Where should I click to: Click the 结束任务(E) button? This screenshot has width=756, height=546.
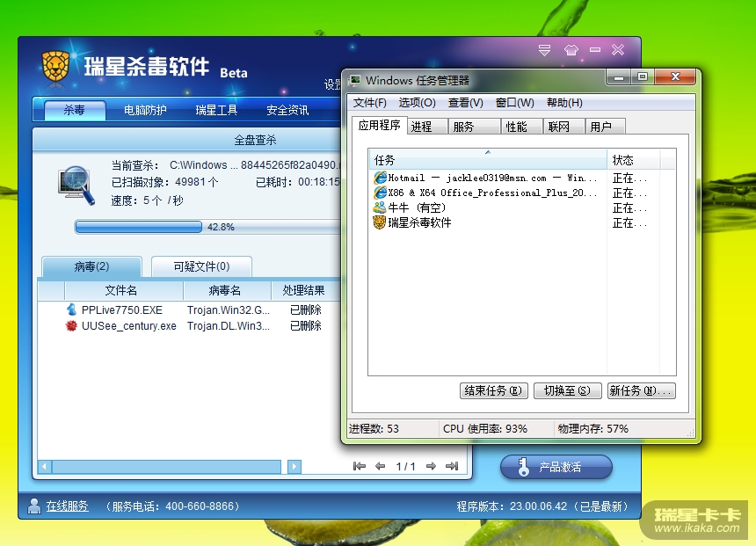(x=494, y=390)
